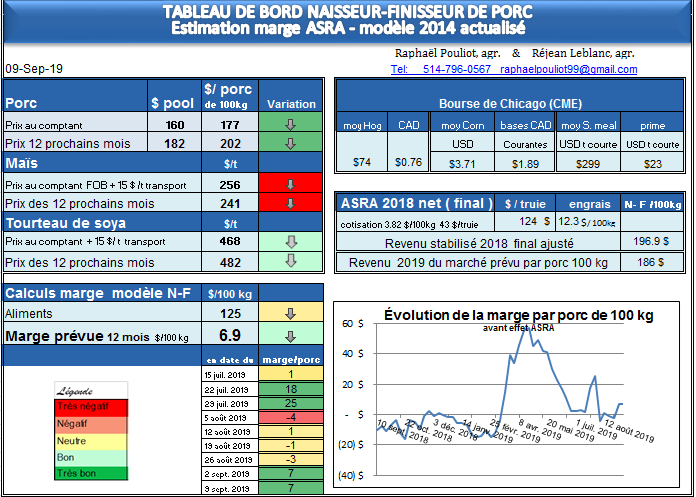Screen dimensions: 696x497
Task: Click the red arrow for Maïs prix au comptant
Action: pyautogui.click(x=291, y=185)
